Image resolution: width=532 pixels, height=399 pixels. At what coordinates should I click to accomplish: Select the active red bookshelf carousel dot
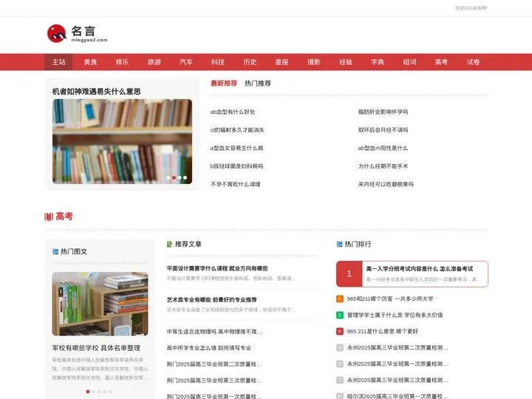click(174, 178)
